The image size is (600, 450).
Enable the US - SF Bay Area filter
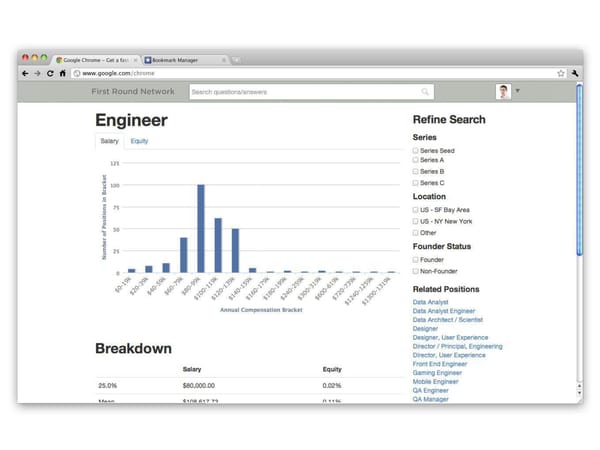[416, 210]
